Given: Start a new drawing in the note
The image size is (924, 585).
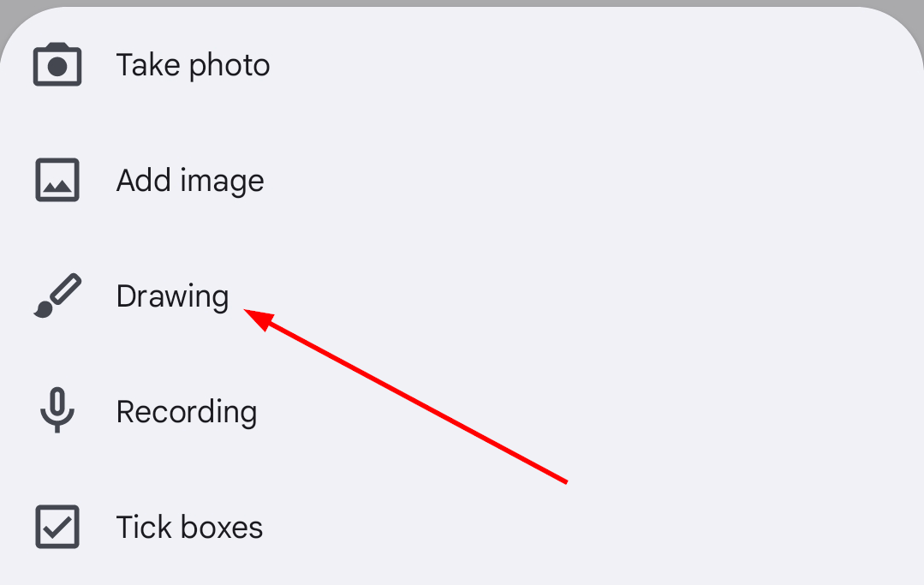Looking at the screenshot, I should [172, 296].
